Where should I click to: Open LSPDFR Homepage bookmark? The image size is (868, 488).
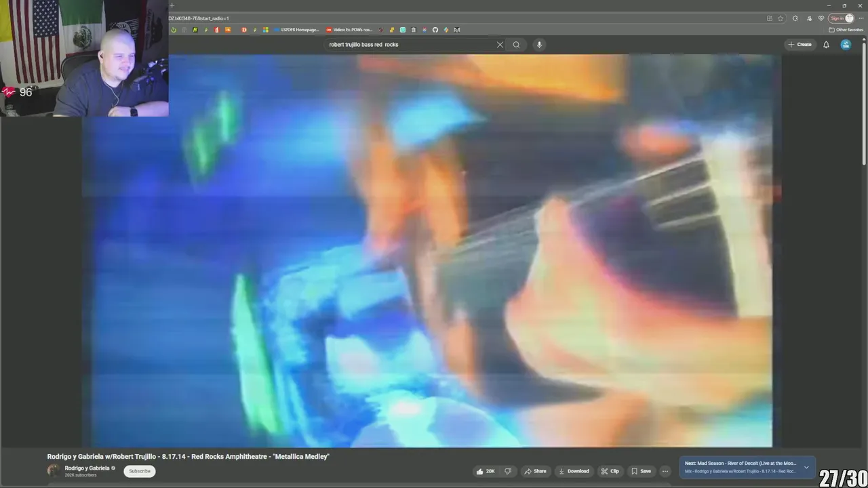click(297, 30)
